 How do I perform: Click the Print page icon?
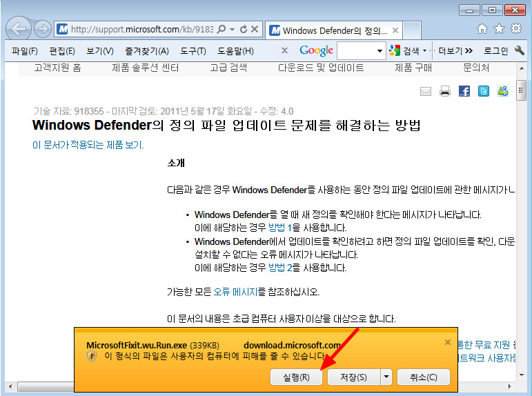(x=445, y=91)
